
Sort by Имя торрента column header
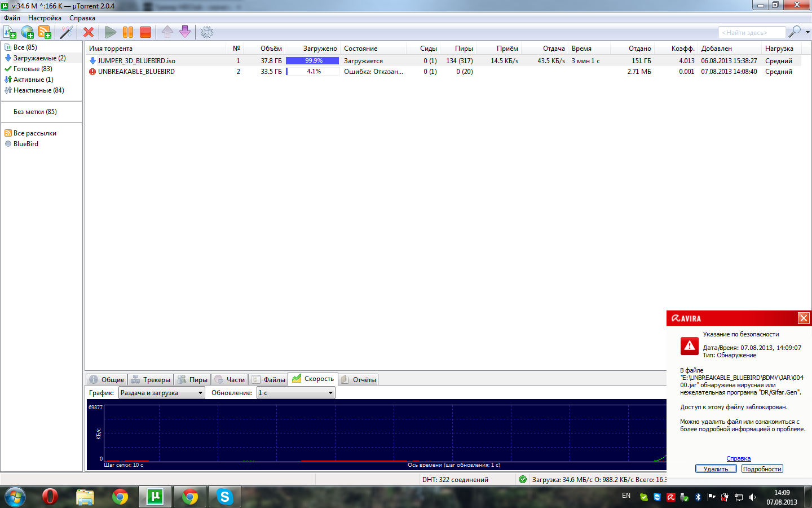156,49
